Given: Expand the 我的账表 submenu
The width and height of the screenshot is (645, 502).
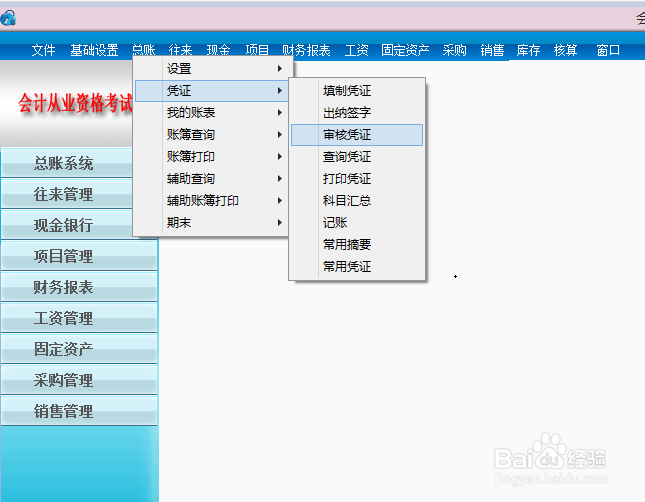Looking at the screenshot, I should click(211, 112).
